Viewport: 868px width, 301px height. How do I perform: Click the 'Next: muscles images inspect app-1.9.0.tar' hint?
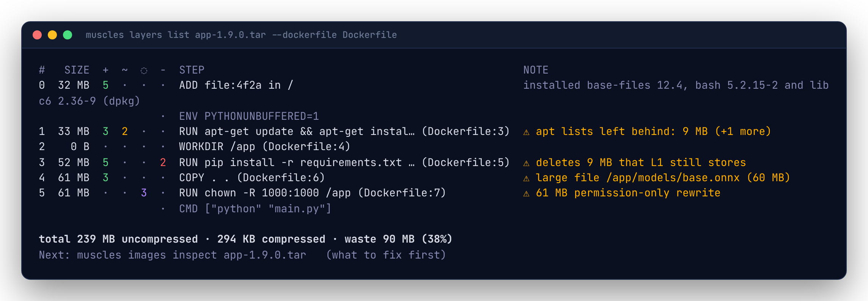click(x=173, y=255)
